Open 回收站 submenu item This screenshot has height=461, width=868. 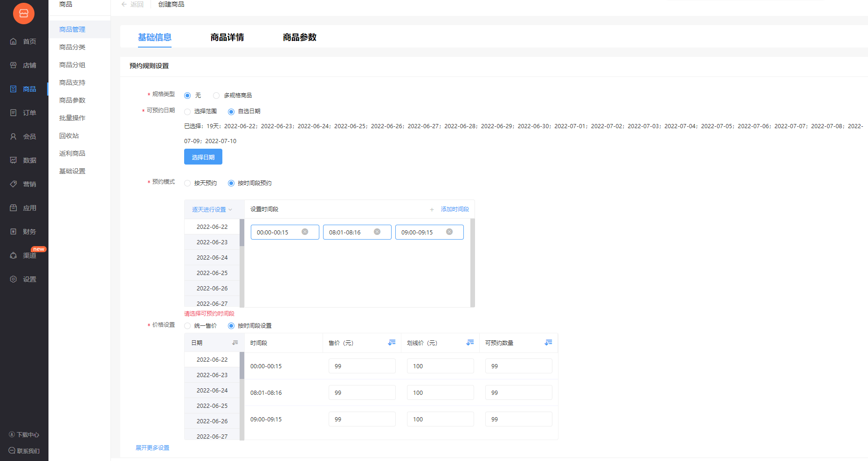pyautogui.click(x=69, y=136)
